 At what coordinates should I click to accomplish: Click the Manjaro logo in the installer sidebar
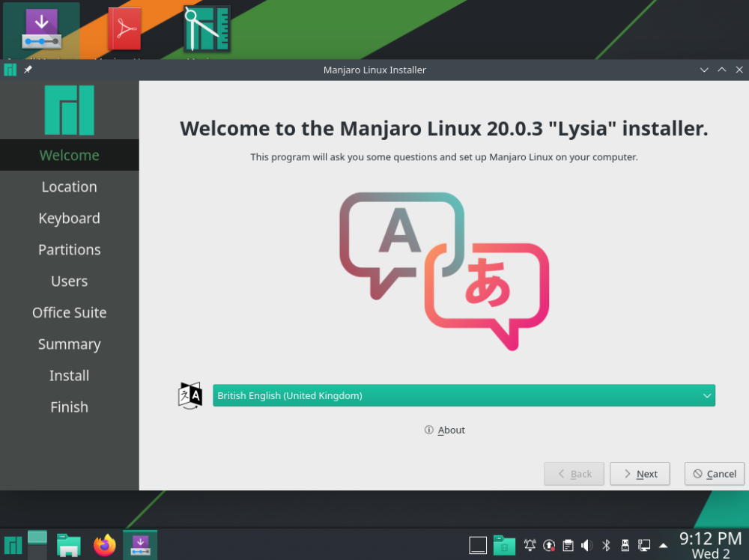pos(69,109)
